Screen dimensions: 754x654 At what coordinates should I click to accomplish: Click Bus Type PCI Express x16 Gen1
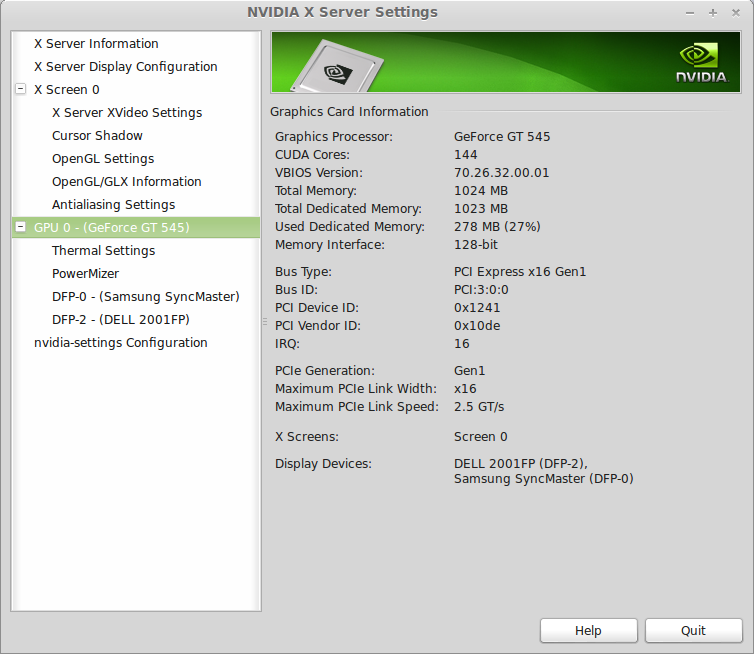[x=520, y=272]
